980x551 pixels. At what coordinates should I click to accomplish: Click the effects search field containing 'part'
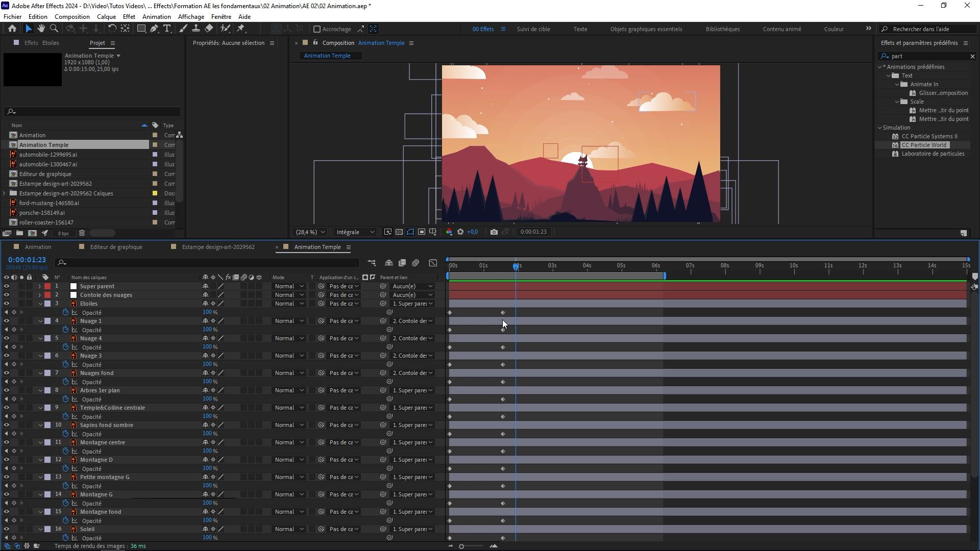pyautogui.click(x=926, y=56)
